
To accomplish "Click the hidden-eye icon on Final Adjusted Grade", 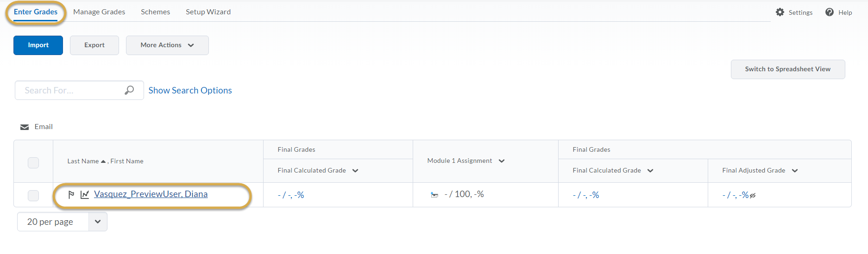I will (753, 196).
